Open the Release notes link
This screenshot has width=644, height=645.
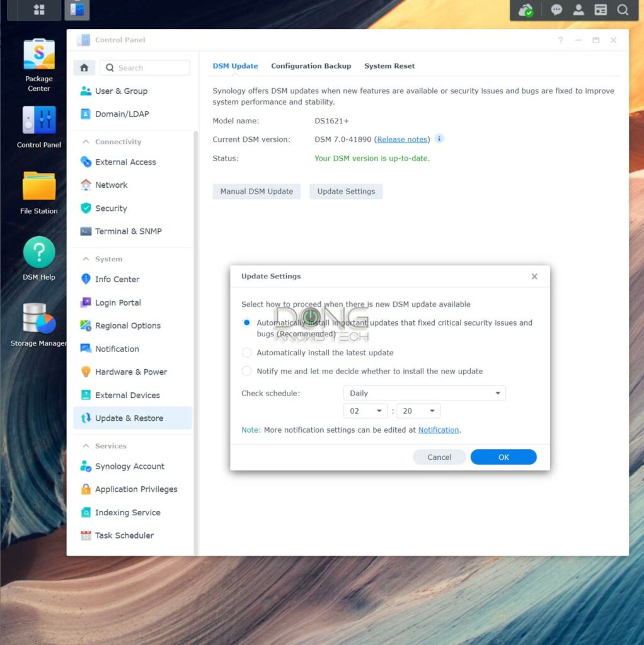tap(402, 139)
